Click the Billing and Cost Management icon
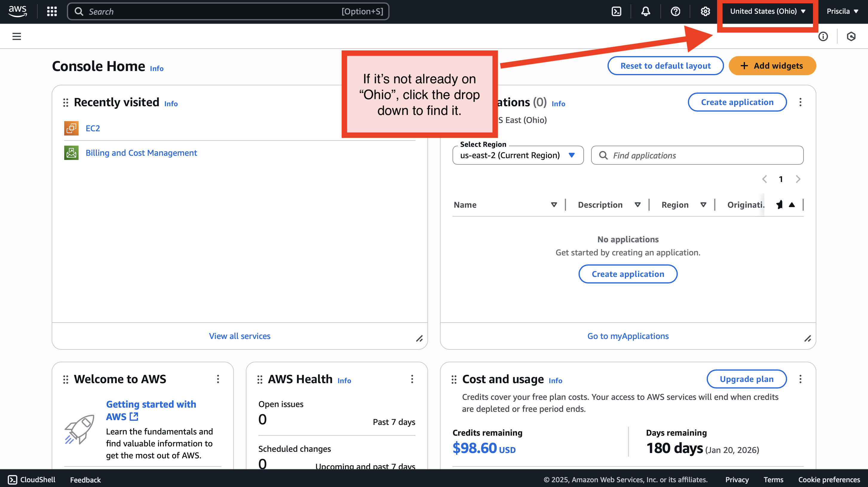This screenshot has height=487, width=868. [71, 153]
